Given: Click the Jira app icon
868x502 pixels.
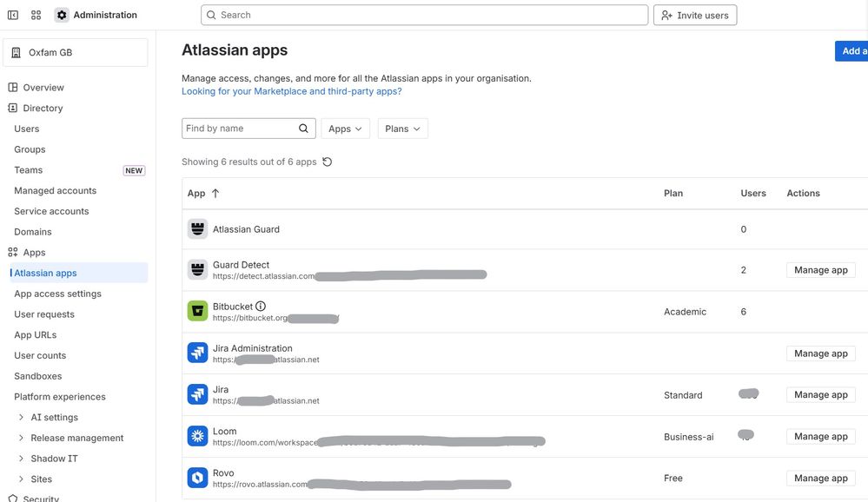Looking at the screenshot, I should (197, 394).
